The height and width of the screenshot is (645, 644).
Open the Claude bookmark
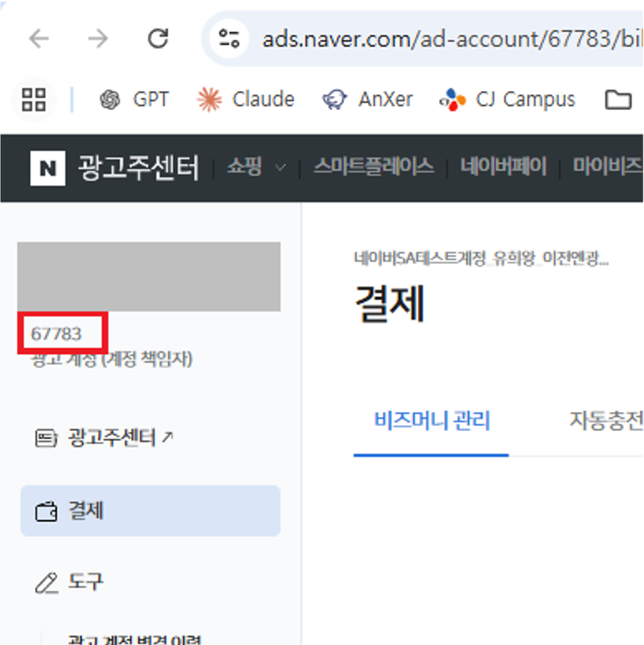[245, 99]
